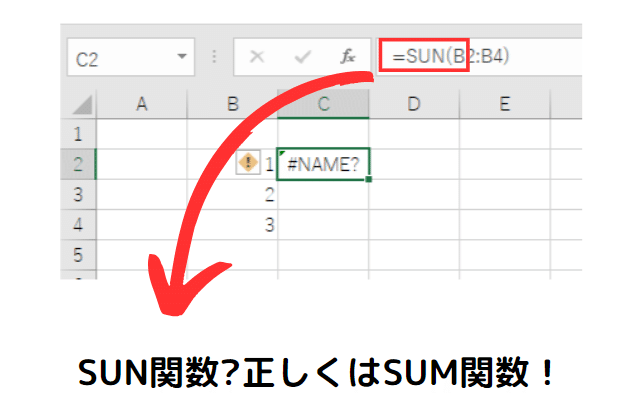This screenshot has width=641, height=393.
Task: Confirm entry with the checkmark icon
Action: (x=303, y=57)
